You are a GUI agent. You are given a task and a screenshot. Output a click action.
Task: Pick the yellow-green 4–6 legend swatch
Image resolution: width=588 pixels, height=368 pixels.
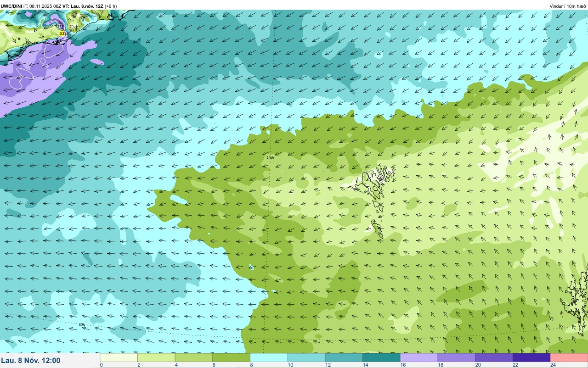pyautogui.click(x=194, y=357)
